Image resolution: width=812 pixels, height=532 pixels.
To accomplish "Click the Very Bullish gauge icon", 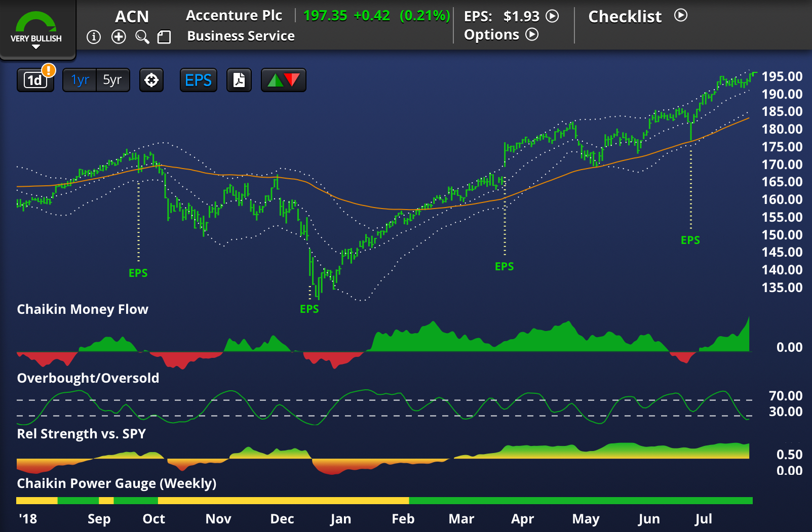I will pyautogui.click(x=36, y=23).
